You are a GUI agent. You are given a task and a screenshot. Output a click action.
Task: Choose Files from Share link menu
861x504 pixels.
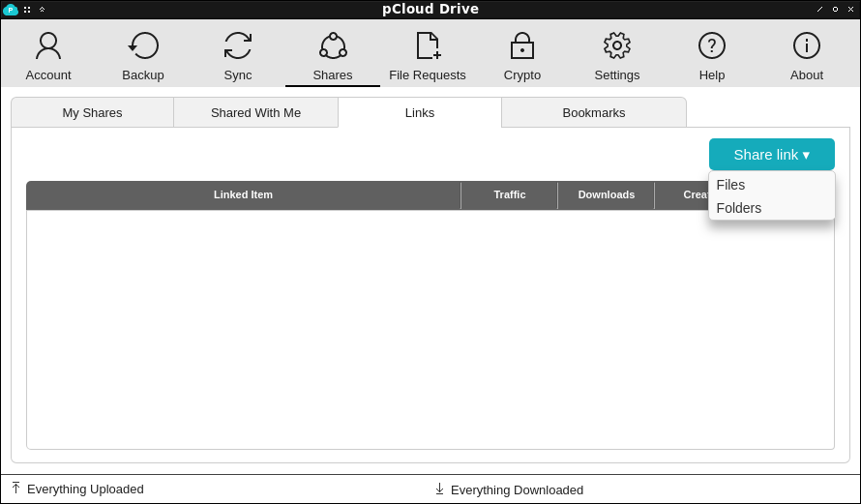point(771,185)
